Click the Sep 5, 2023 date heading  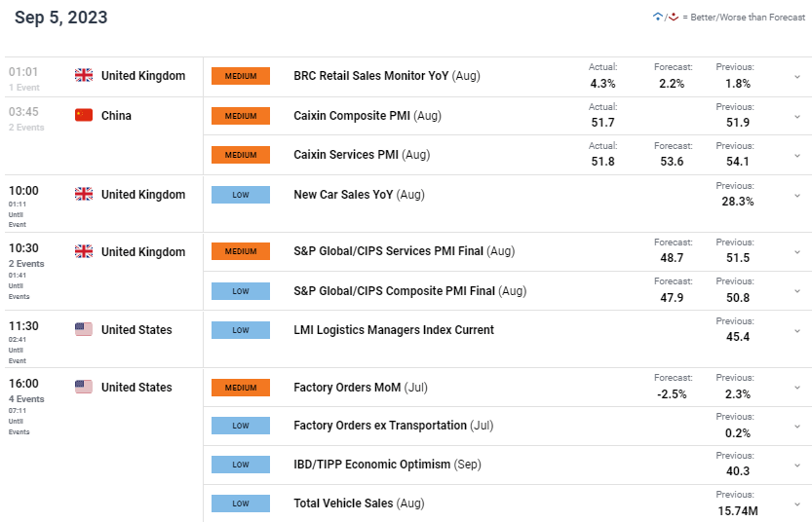coord(61,18)
